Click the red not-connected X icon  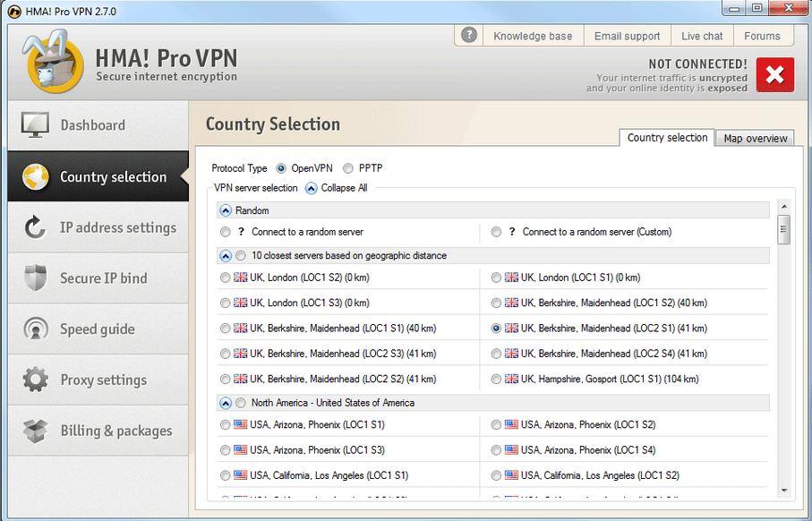click(774, 74)
